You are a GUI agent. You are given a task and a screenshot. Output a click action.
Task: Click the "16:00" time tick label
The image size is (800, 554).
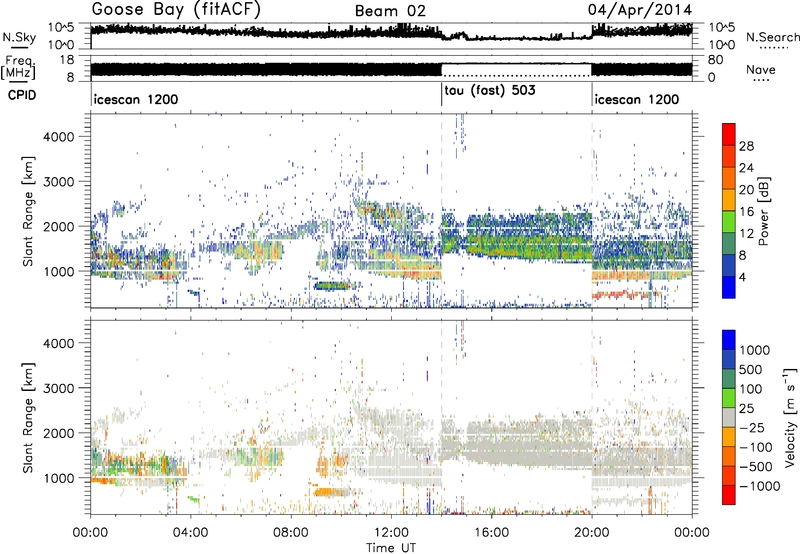pyautogui.click(x=491, y=533)
